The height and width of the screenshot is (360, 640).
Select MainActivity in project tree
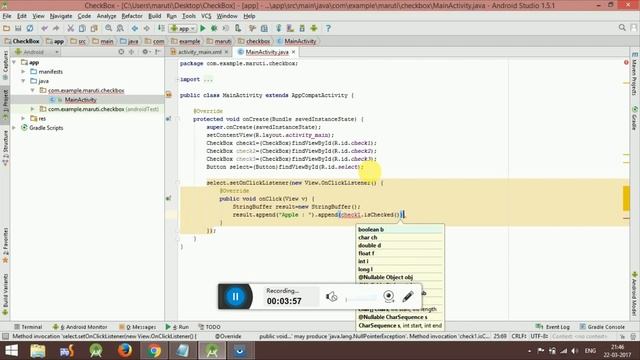click(80, 100)
